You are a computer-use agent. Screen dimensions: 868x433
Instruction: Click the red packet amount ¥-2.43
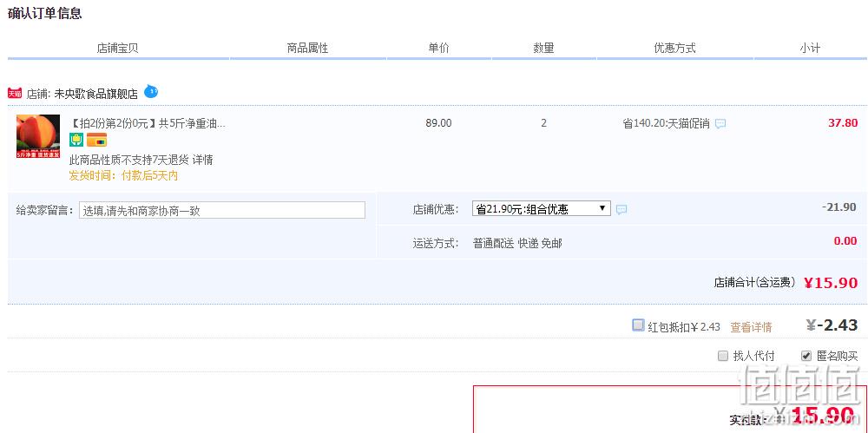(832, 325)
